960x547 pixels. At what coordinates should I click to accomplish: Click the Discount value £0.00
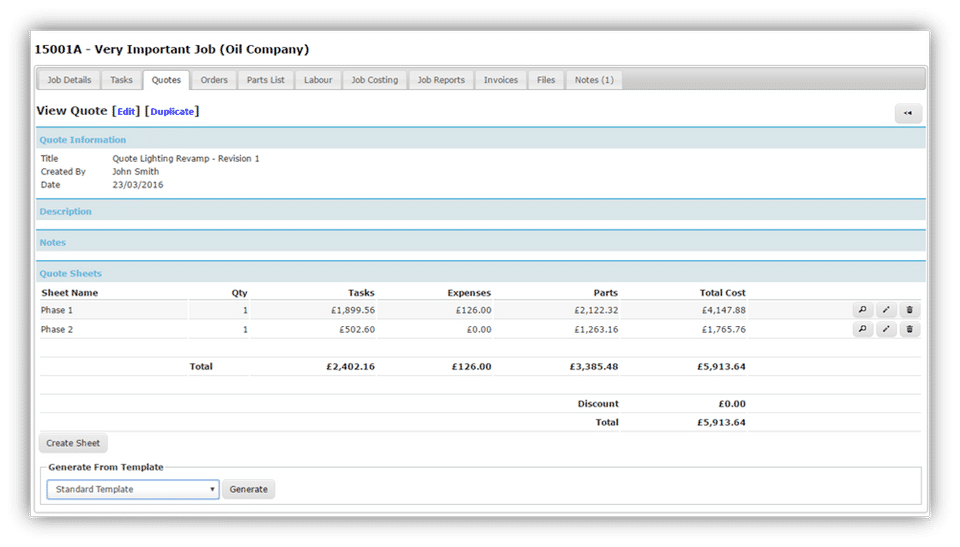pyautogui.click(x=732, y=404)
